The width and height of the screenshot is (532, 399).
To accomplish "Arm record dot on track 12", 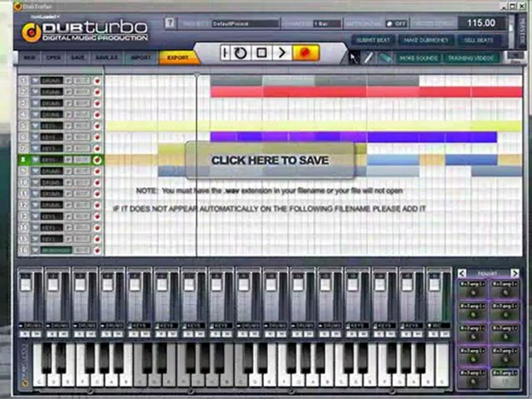I will point(98,205).
